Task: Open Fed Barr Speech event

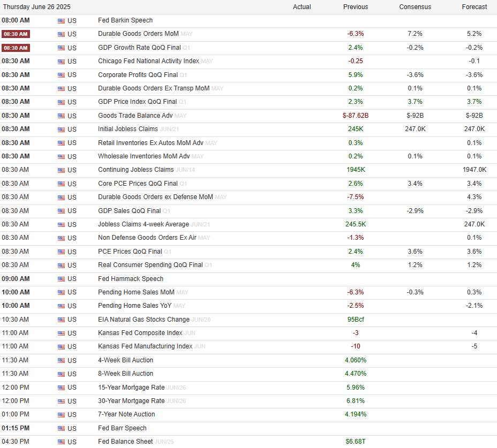Action: (122, 428)
